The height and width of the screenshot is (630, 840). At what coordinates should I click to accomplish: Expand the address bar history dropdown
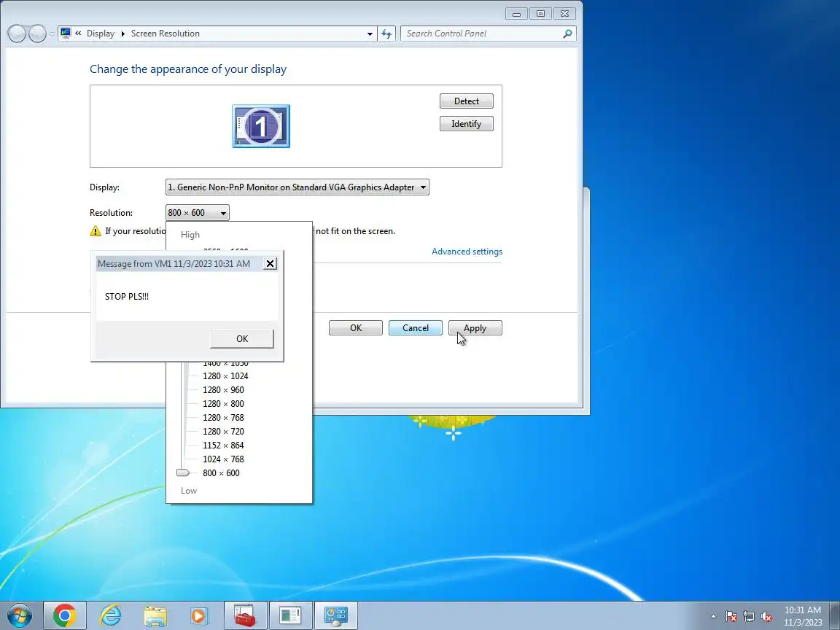(x=370, y=34)
